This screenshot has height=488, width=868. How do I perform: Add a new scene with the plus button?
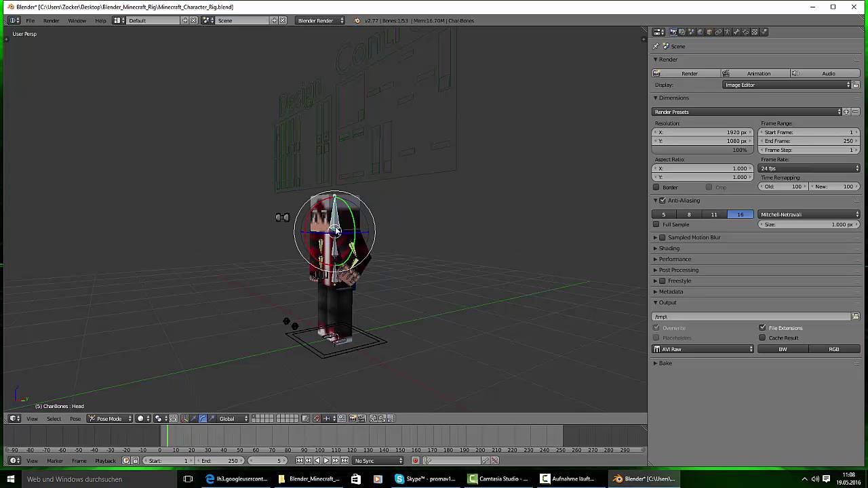click(275, 20)
